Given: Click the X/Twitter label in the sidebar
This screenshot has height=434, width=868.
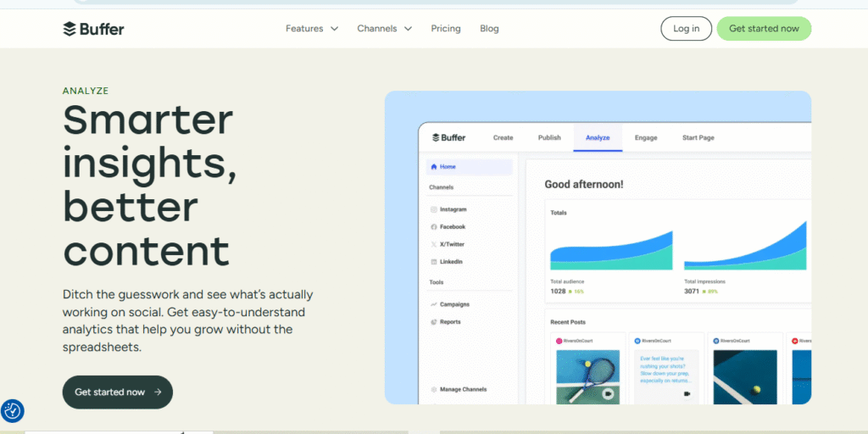Looking at the screenshot, I should [x=453, y=244].
